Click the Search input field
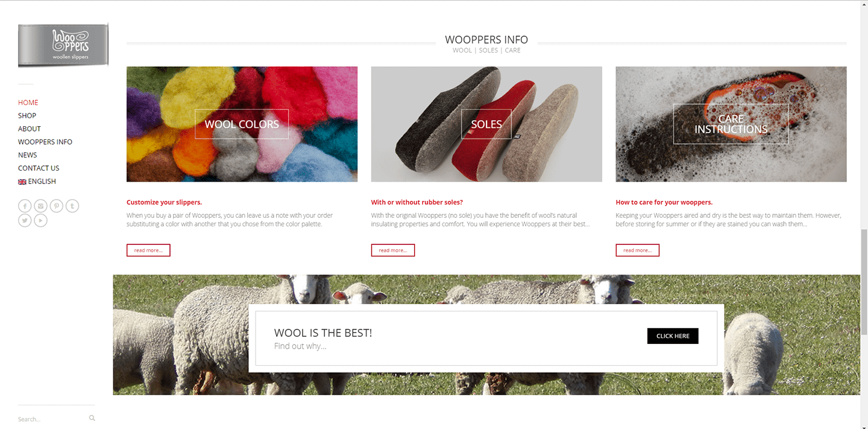Viewport: 868px width, 429px height. (52, 419)
